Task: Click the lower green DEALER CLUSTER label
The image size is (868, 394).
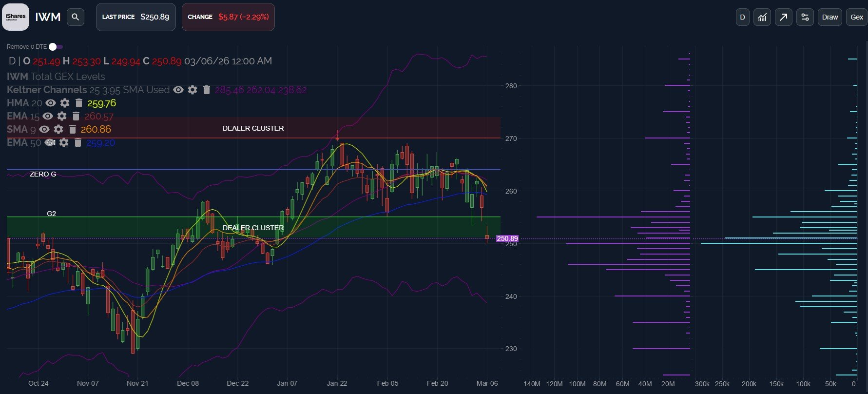Action: click(253, 228)
